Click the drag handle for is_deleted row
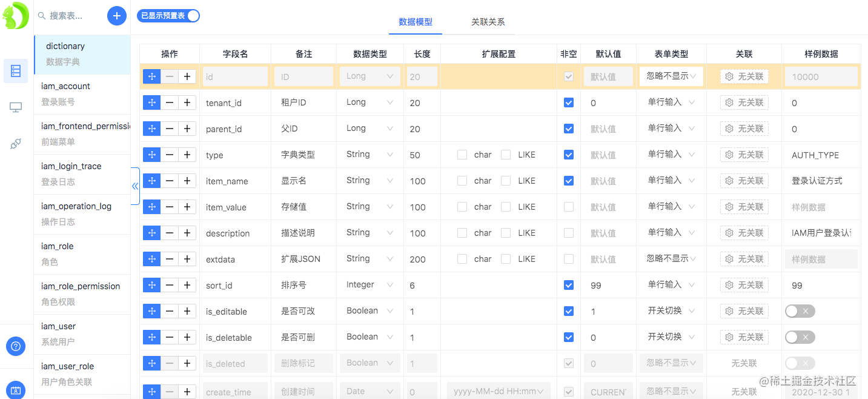 point(151,363)
